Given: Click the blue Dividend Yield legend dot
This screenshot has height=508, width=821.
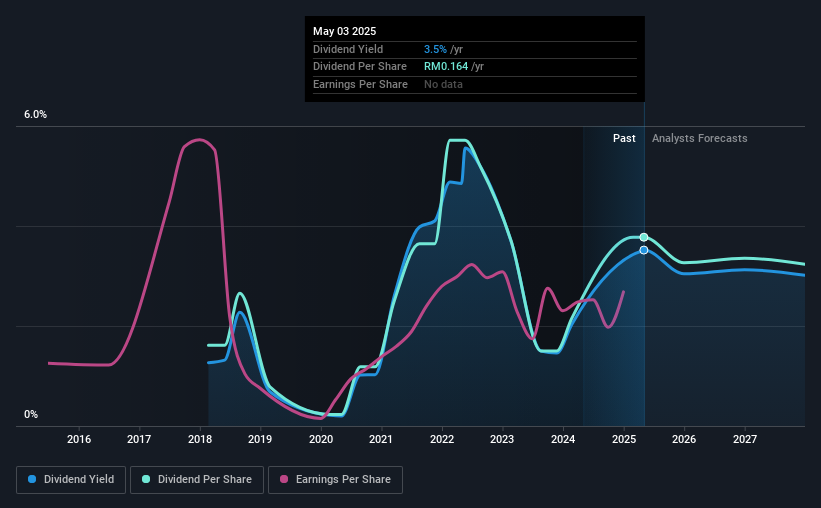Looking at the screenshot, I should (x=32, y=479).
